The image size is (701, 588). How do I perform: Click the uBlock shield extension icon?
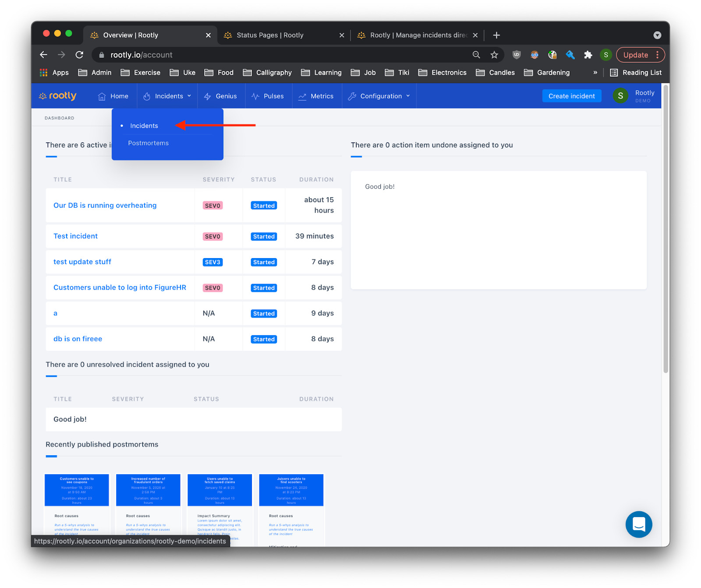click(517, 55)
